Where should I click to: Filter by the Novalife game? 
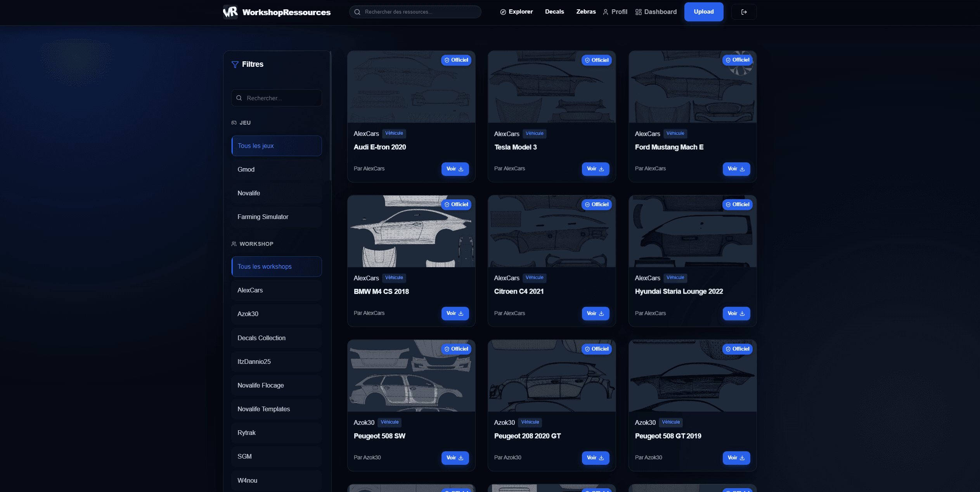(x=277, y=193)
